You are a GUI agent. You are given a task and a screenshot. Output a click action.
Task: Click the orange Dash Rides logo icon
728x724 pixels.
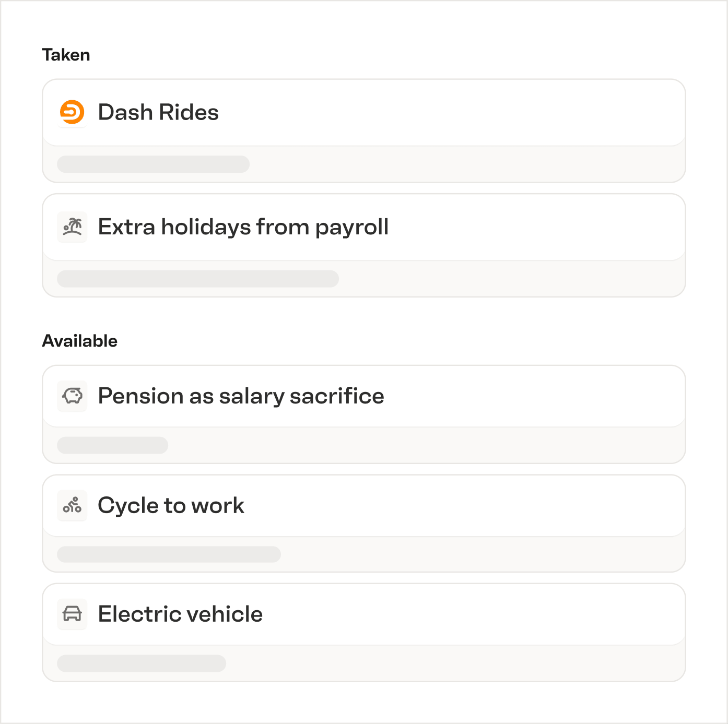72,112
